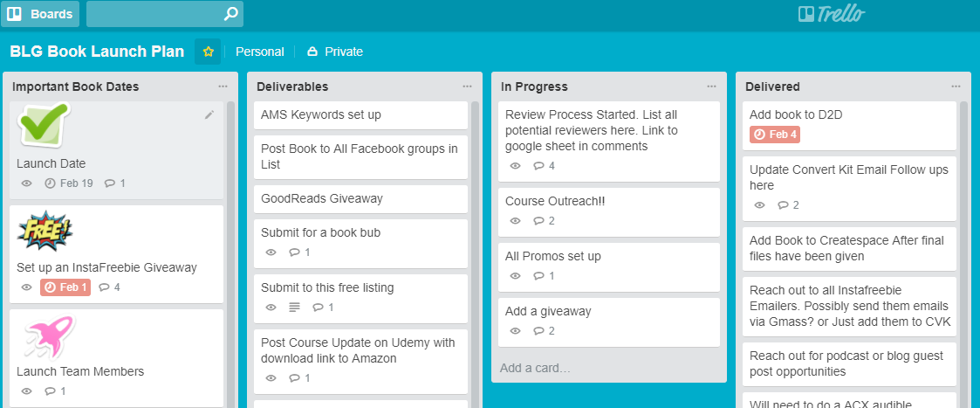Open comments on Set up an InstaFreebie Giveaway
Screen dimensions: 980x408
point(110,287)
